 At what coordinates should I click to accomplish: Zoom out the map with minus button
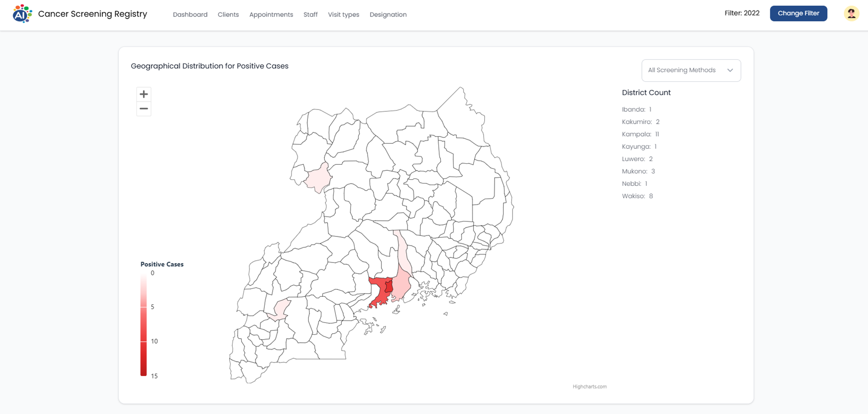point(143,109)
